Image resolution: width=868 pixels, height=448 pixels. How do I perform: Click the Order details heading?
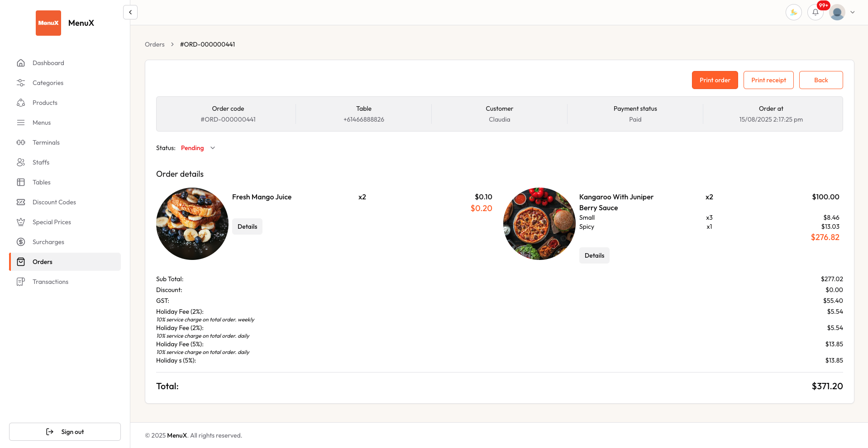point(180,174)
